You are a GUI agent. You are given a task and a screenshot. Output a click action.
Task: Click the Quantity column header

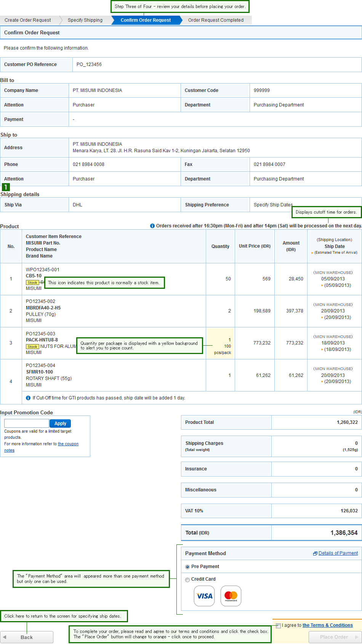coord(221,246)
